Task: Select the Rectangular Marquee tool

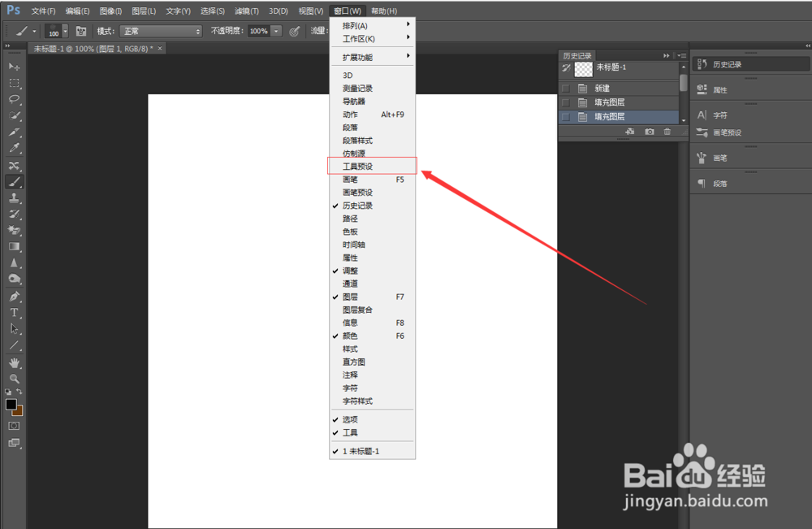Action: (x=14, y=83)
